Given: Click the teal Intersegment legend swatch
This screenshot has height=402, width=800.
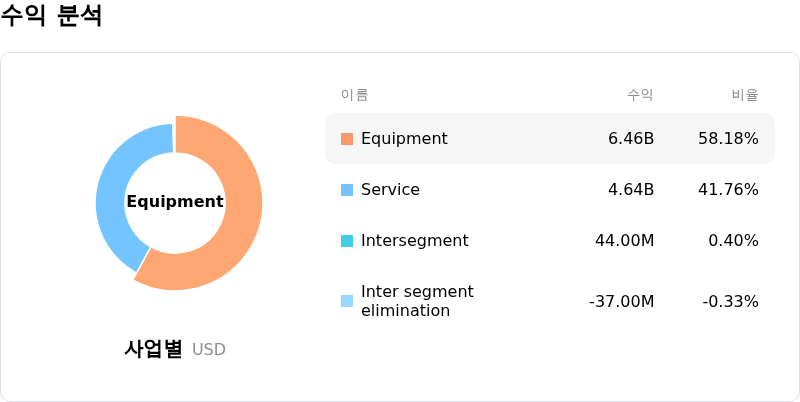Looking at the screenshot, I should (x=347, y=241).
